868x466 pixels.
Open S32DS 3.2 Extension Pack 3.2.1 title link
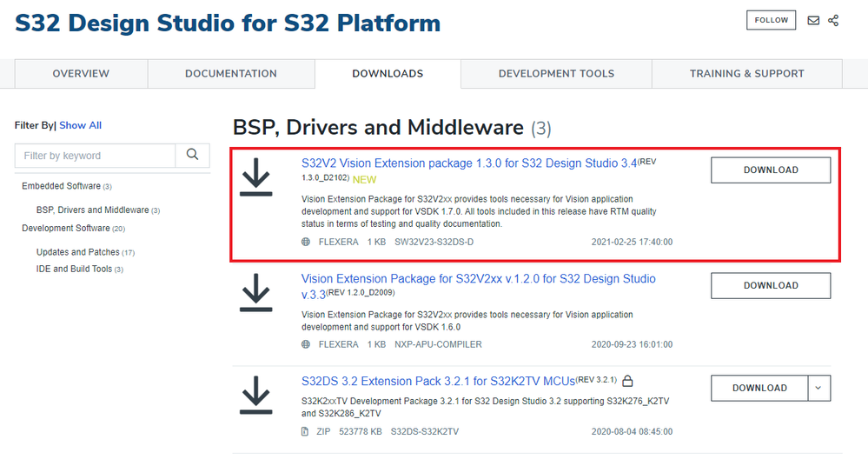(x=438, y=381)
